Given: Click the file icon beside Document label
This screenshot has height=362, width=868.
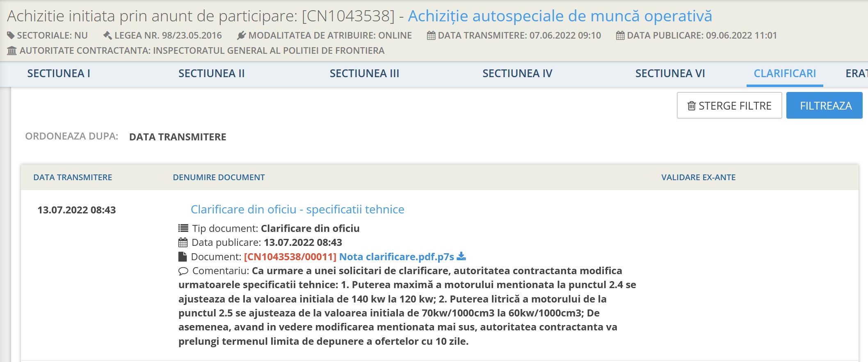Looking at the screenshot, I should tap(183, 257).
